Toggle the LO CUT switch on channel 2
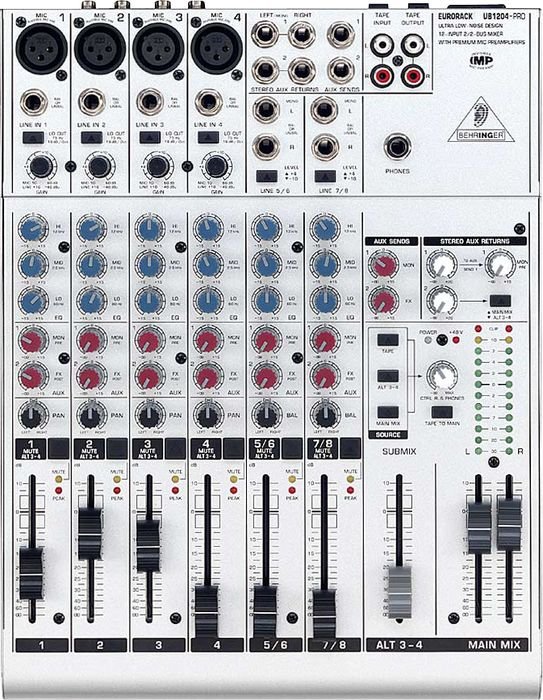The image size is (543, 700). pos(92,138)
